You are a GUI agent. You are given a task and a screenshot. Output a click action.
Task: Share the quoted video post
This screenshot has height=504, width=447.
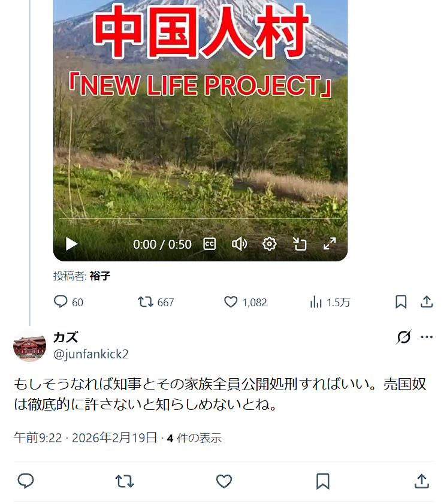[427, 302]
